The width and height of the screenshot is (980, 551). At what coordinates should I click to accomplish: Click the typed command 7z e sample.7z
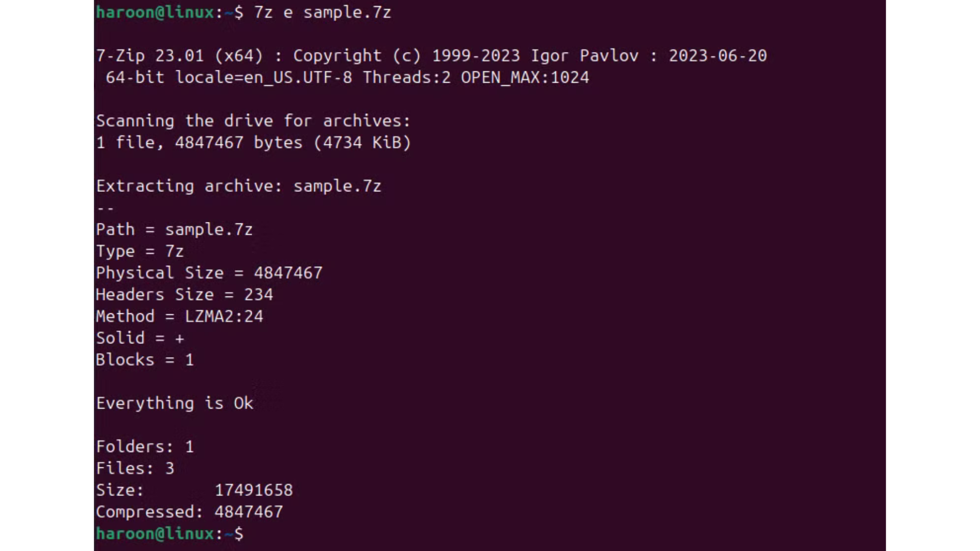coord(322,12)
